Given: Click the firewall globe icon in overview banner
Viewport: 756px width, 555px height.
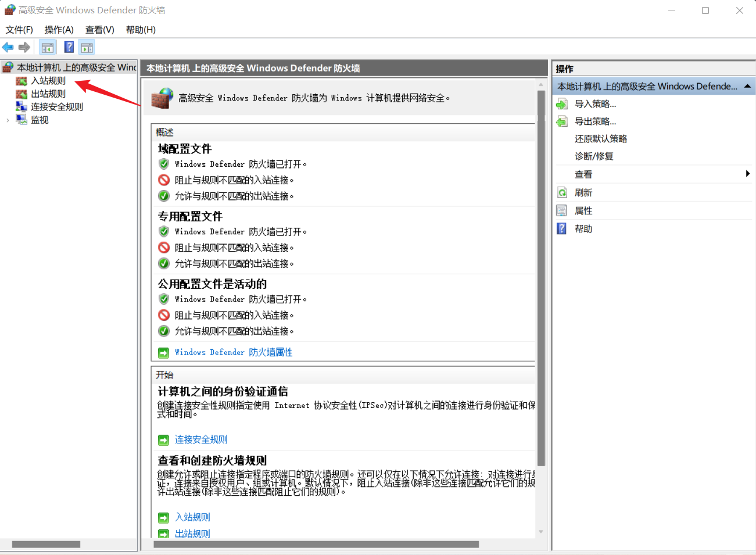Looking at the screenshot, I should (x=162, y=98).
